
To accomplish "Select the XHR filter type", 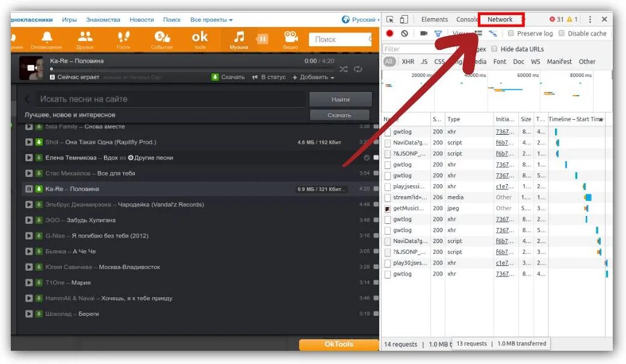I will pyautogui.click(x=408, y=61).
